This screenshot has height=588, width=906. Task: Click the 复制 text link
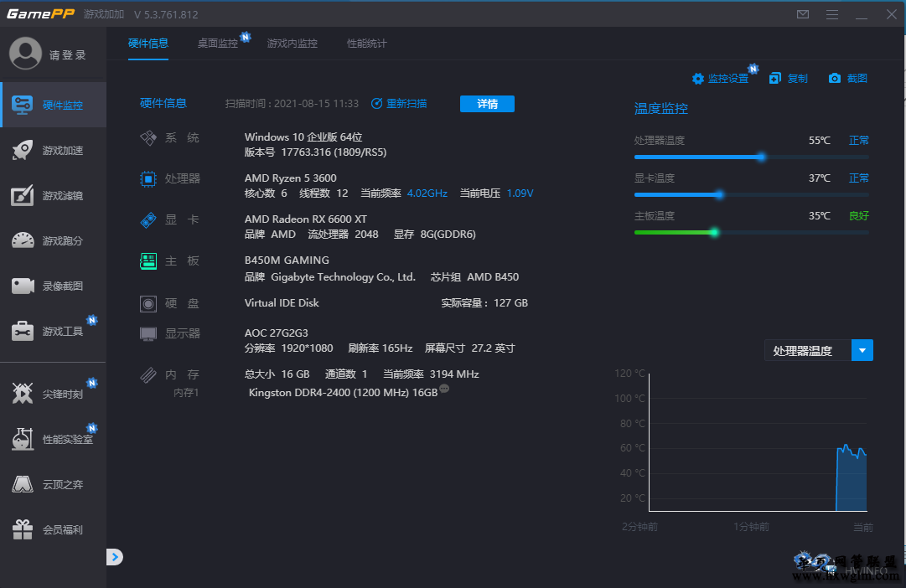(x=797, y=79)
